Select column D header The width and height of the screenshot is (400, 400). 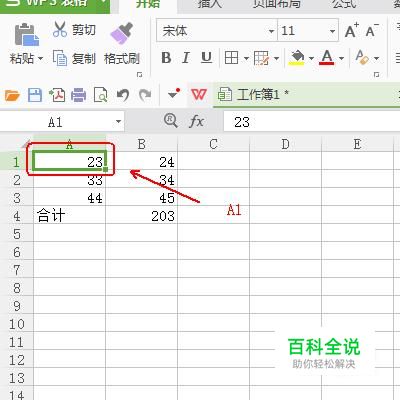click(x=285, y=144)
